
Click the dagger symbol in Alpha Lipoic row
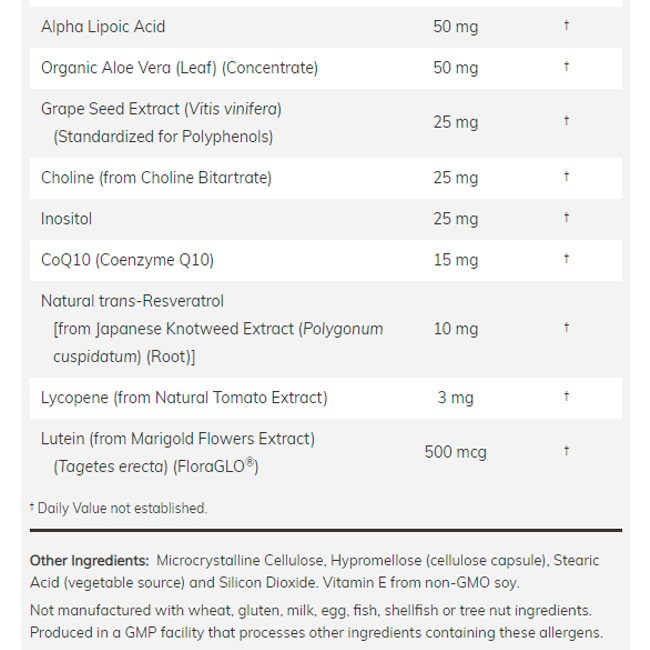[566, 25]
